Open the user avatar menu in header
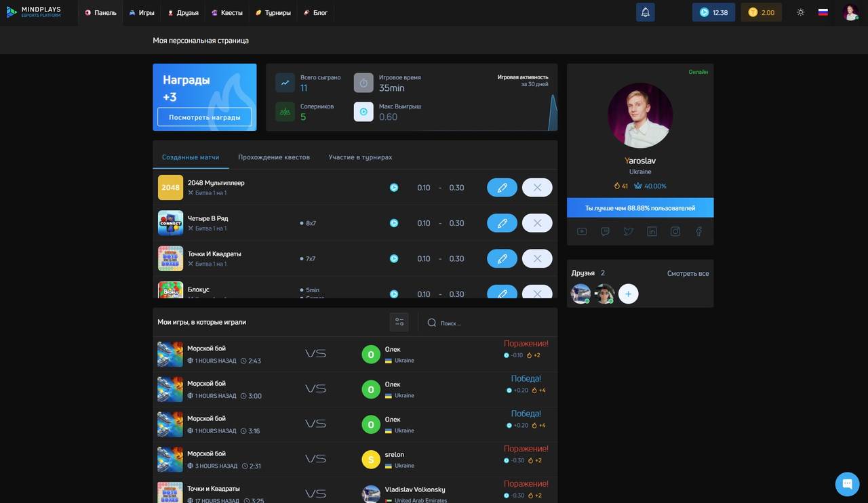 (850, 12)
